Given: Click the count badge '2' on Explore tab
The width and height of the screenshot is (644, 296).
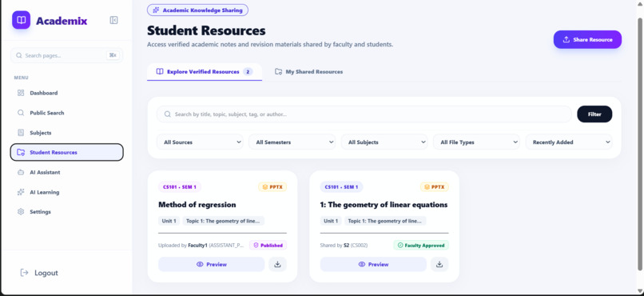Looking at the screenshot, I should click(248, 72).
